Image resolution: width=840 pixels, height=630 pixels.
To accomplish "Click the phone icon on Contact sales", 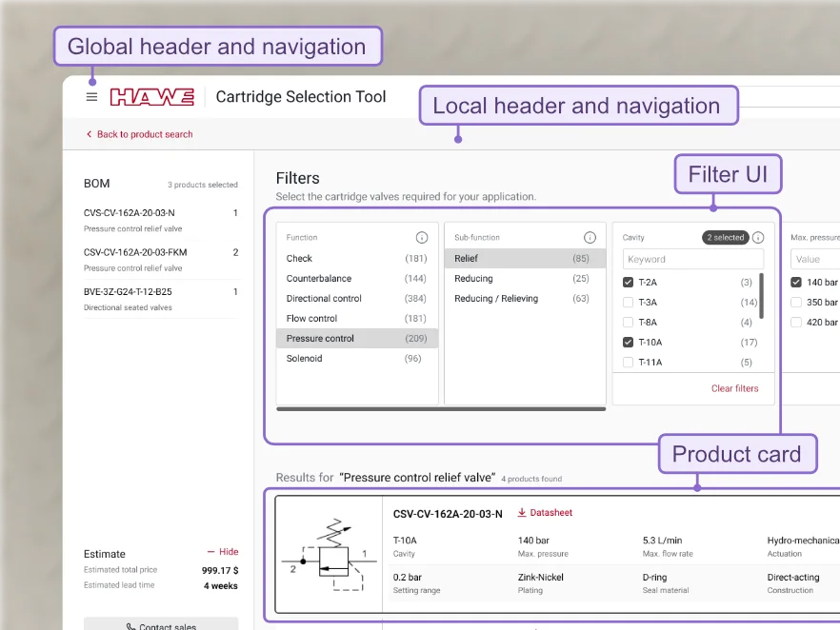I will coord(130,626).
